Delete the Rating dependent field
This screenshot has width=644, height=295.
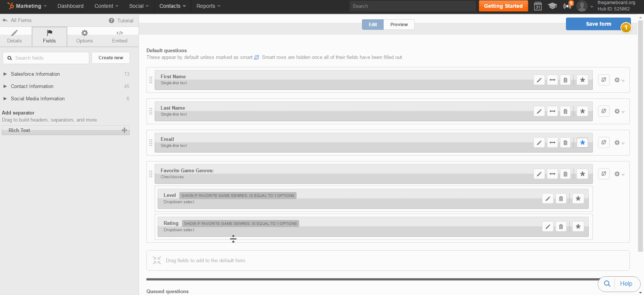(561, 227)
